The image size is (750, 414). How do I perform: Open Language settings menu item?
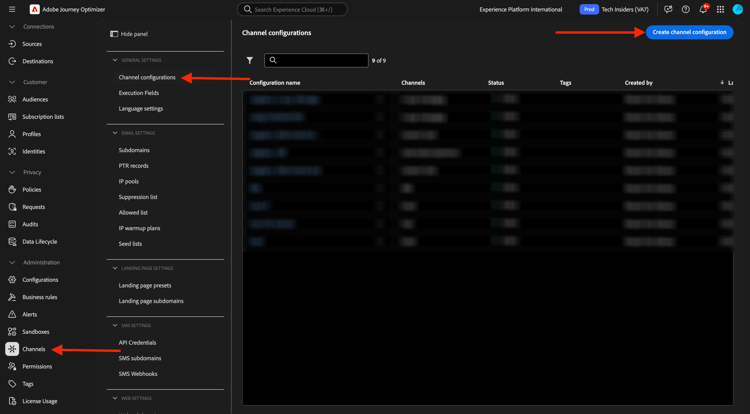click(141, 109)
